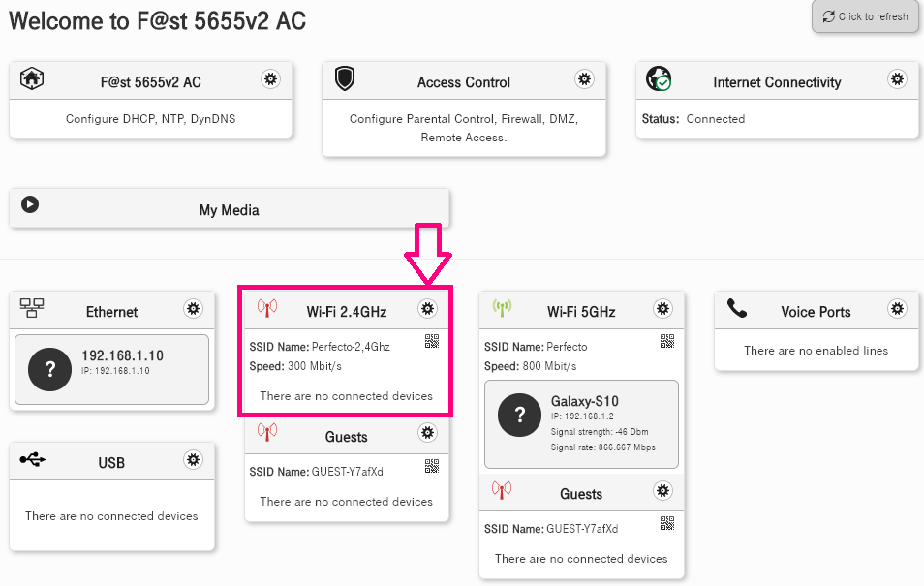924x586 pixels.
Task: Click the Internet Connectivity globe icon
Action: tap(659, 78)
